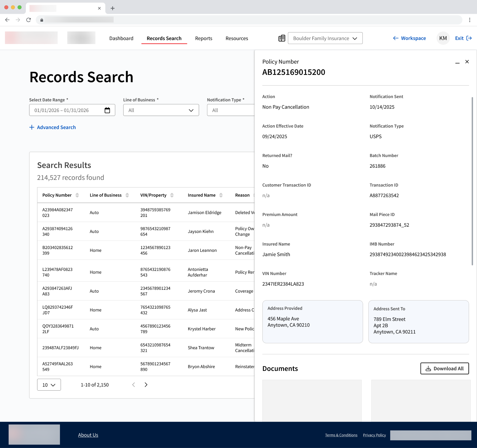Open the Boulder Family Insurance dropdown
477x448 pixels.
pyautogui.click(x=325, y=38)
